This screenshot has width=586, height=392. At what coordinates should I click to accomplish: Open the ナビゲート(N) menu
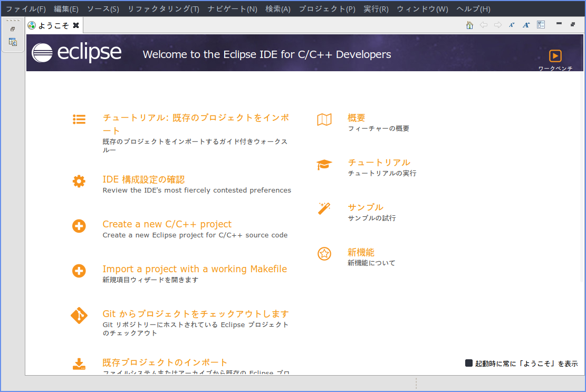[x=233, y=9]
